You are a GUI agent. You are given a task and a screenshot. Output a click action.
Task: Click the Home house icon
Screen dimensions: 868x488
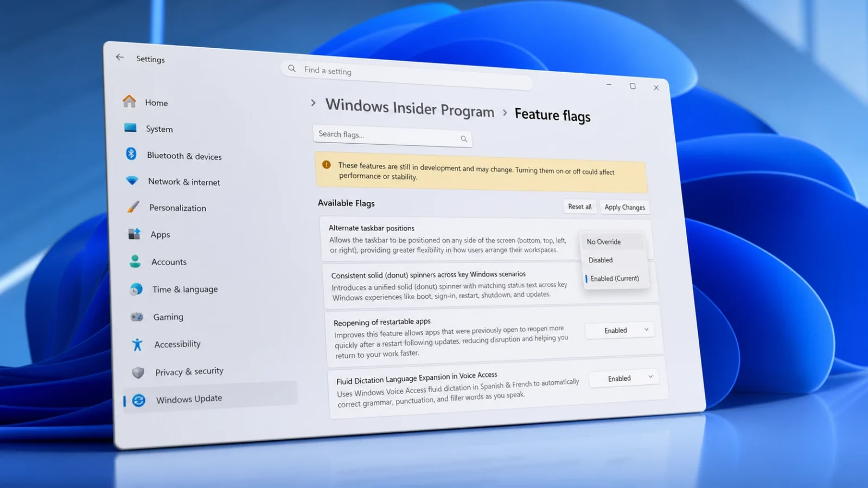pyautogui.click(x=129, y=101)
